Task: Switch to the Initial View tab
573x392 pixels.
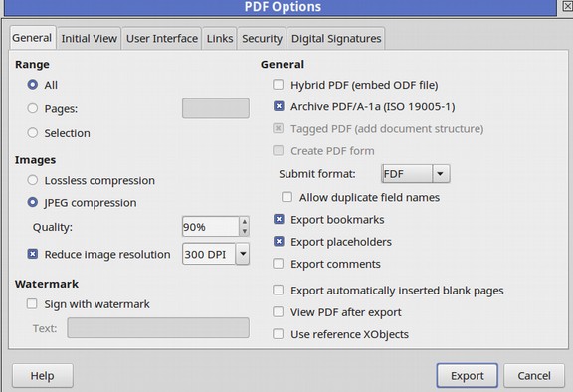Action: point(89,39)
